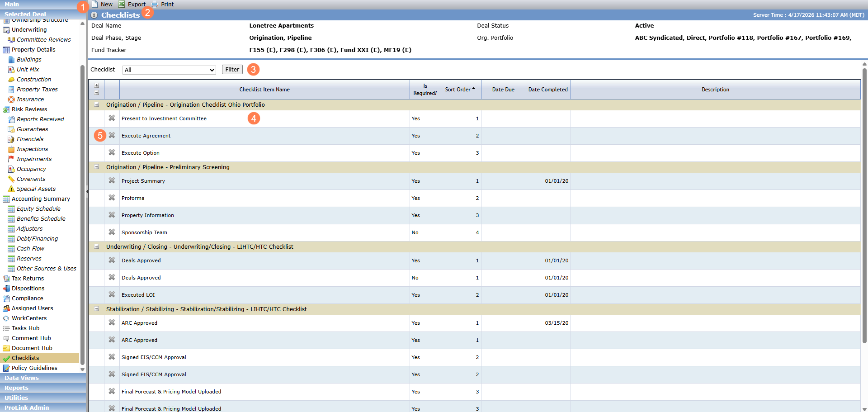Open Cash Flow in sidebar
The image size is (868, 412).
coord(30,249)
